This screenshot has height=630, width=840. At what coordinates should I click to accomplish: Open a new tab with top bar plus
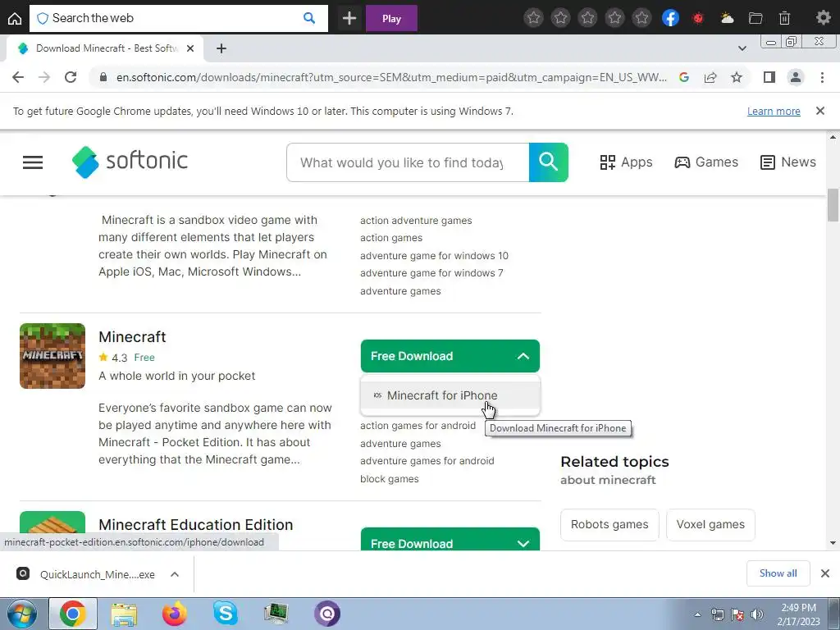click(x=349, y=18)
